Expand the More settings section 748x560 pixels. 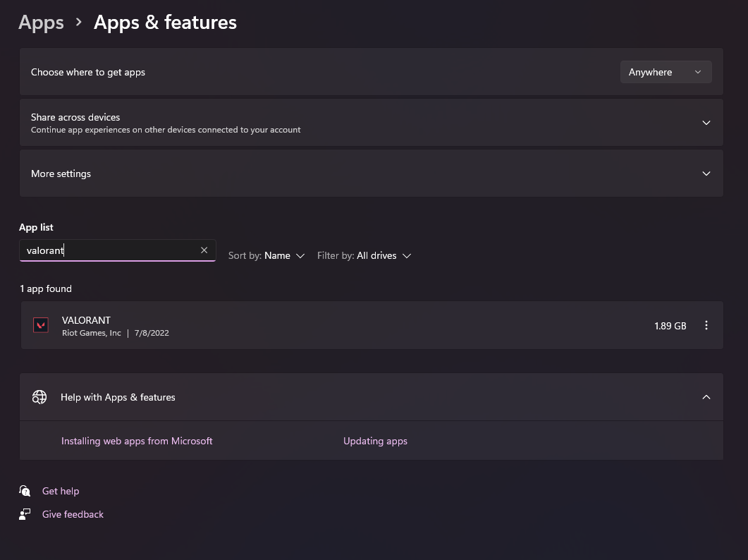(x=706, y=174)
